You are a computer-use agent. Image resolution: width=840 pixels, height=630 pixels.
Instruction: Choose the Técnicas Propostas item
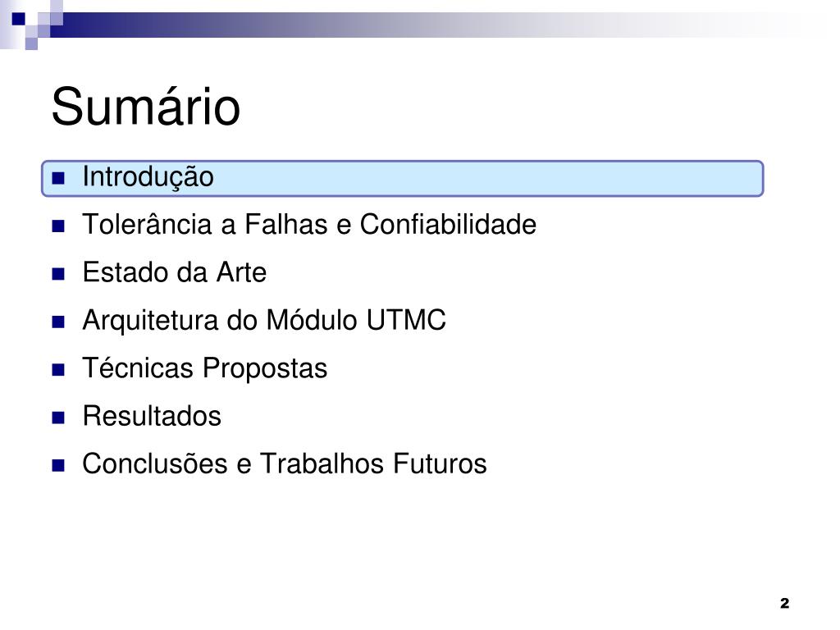pos(204,368)
